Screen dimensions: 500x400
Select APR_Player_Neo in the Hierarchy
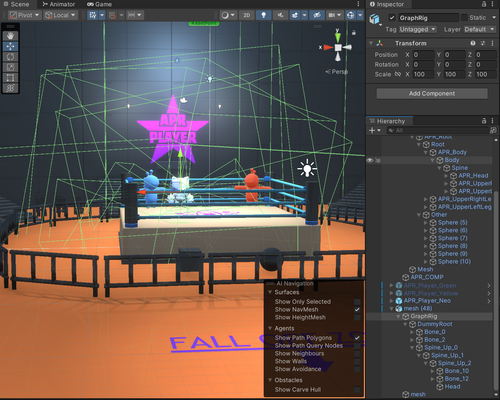coord(427,301)
